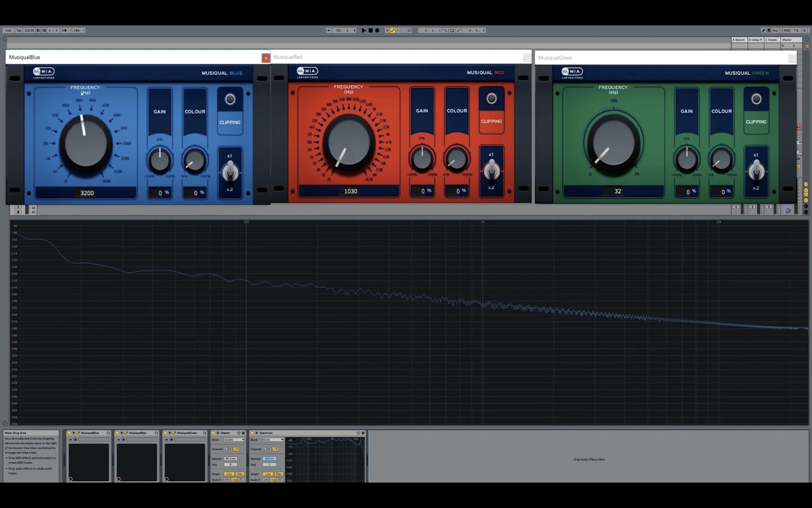This screenshot has height=508, width=812.
Task: Toggle the Follow arrow icon before position
Action: click(x=330, y=30)
